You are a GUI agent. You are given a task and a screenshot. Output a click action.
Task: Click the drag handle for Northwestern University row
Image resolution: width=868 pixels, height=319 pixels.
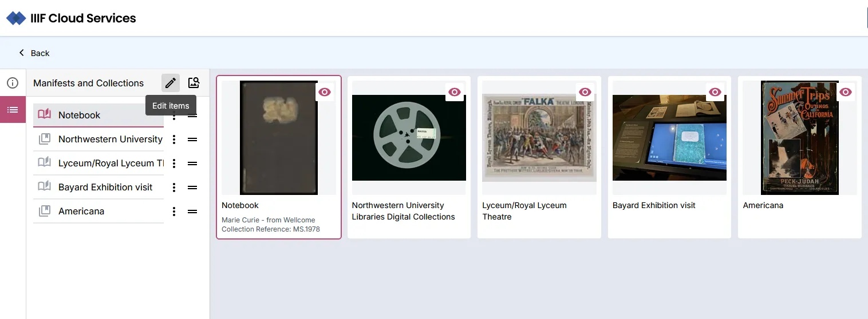click(192, 139)
